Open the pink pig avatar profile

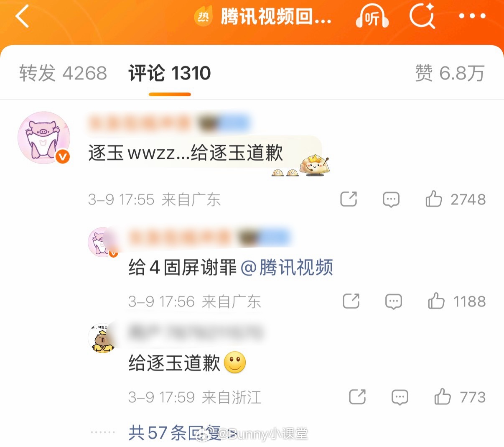pyautogui.click(x=43, y=138)
